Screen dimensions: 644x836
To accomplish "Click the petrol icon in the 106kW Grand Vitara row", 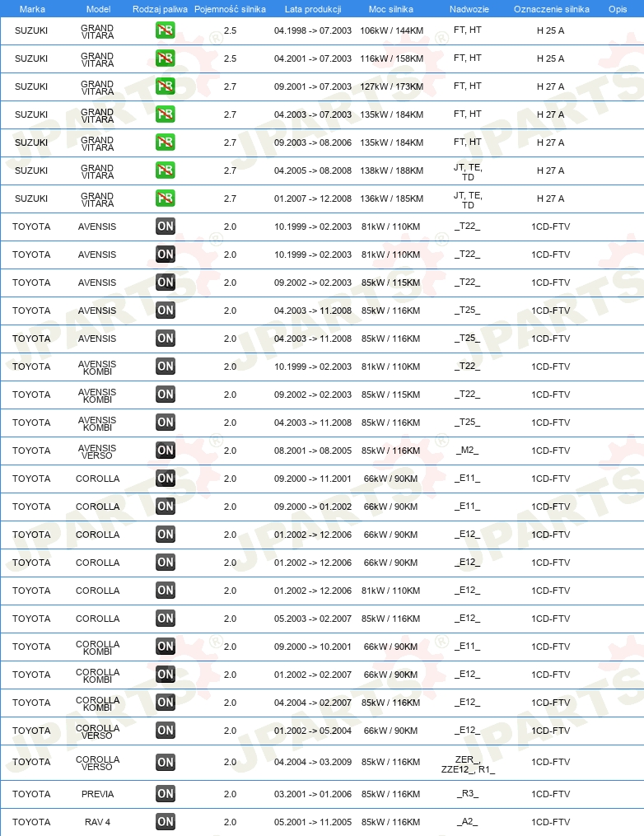I will tap(166, 30).
